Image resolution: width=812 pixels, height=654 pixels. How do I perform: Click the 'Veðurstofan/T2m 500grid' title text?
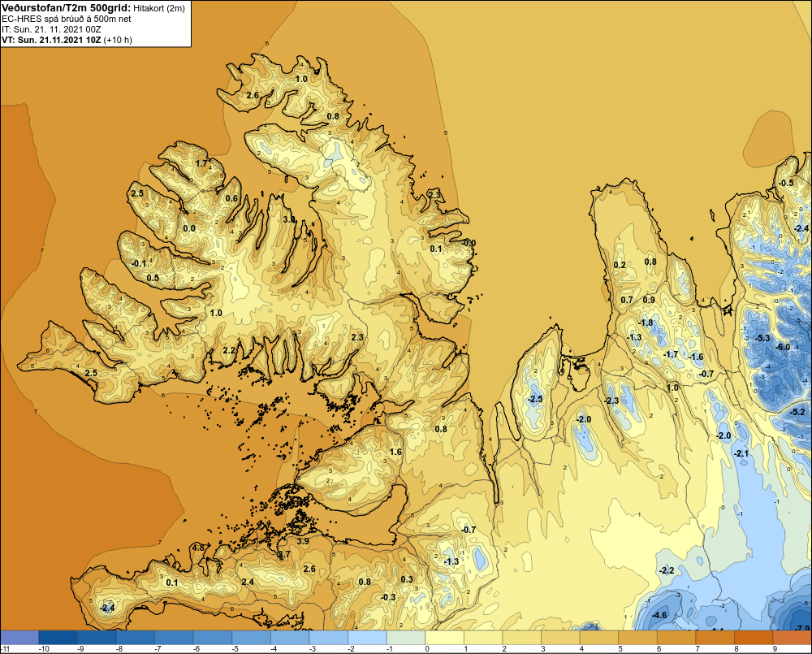pyautogui.click(x=67, y=7)
